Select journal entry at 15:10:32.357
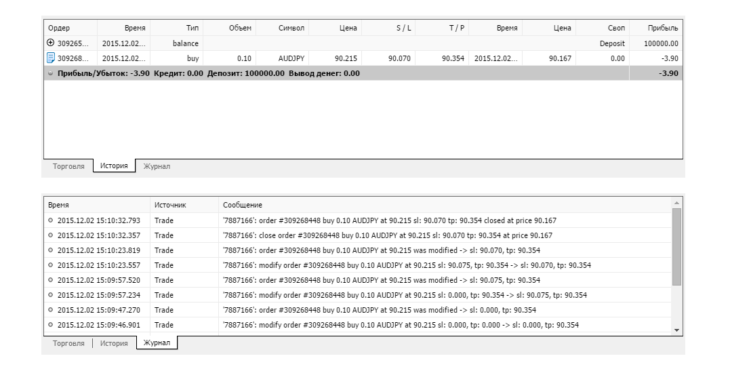 358,235
